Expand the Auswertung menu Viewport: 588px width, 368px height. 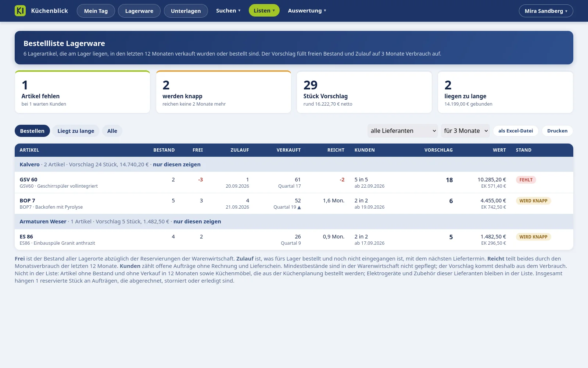(307, 11)
